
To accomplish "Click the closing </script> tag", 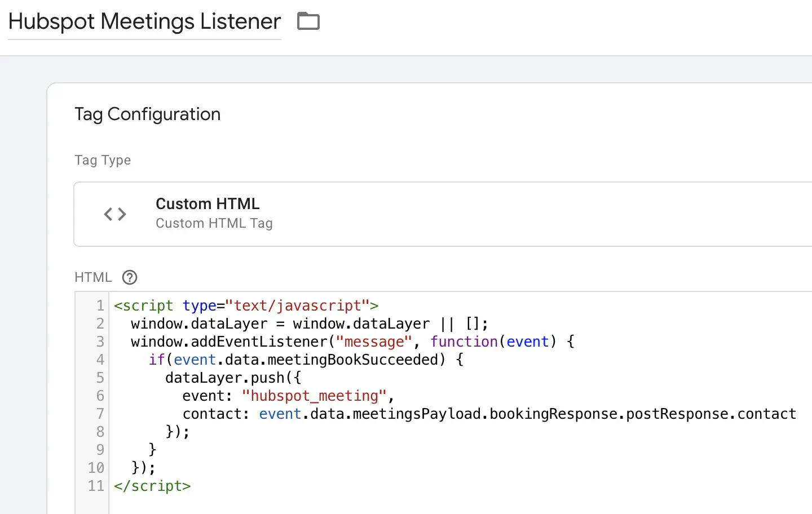I will pos(152,486).
